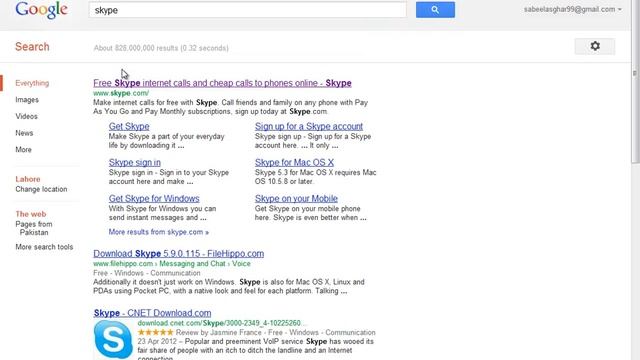Expand the More search categories

(x=23, y=149)
